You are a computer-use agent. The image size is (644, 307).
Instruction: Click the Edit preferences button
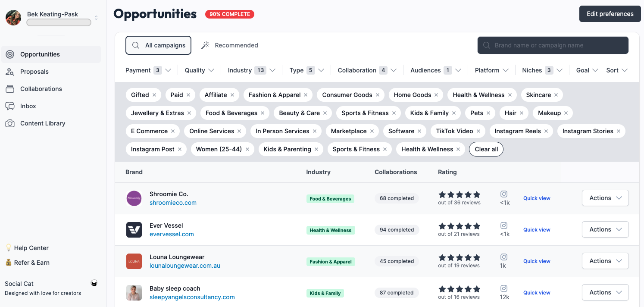(610, 14)
